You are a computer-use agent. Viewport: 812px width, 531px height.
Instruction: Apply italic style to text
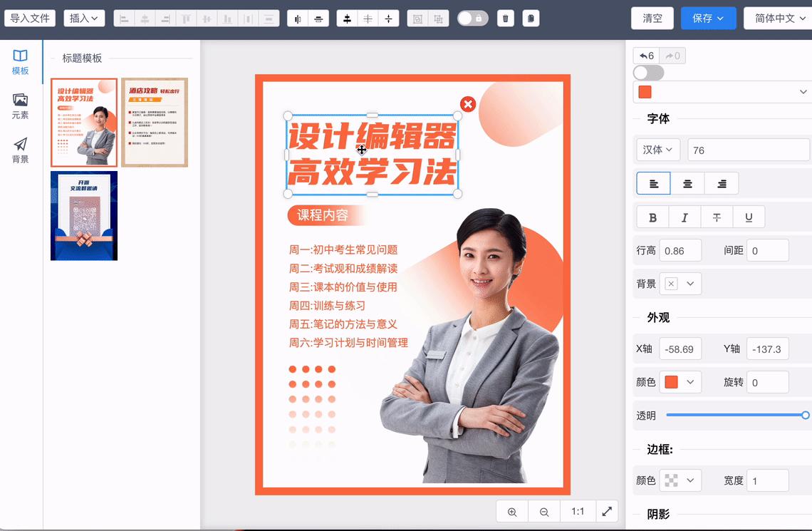[x=685, y=217]
